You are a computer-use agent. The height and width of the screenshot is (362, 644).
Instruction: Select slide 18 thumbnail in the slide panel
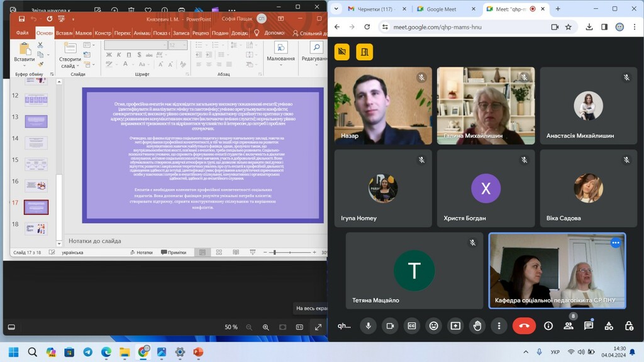click(36, 228)
